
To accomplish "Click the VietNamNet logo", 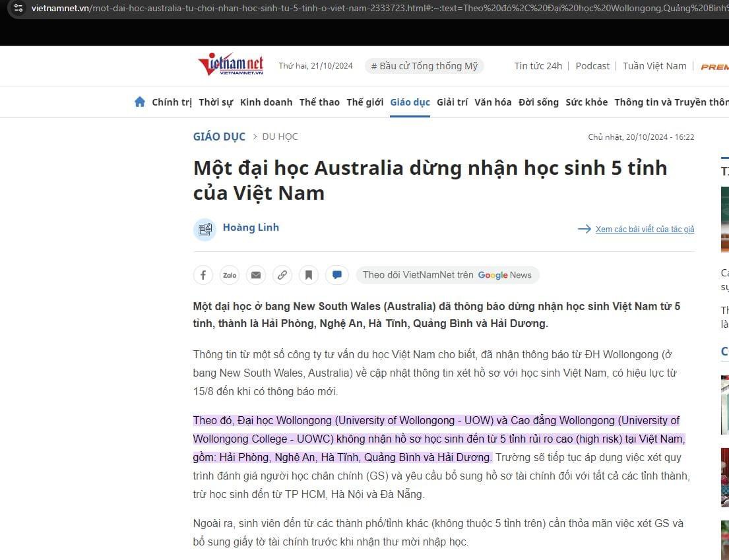I will coord(230,65).
